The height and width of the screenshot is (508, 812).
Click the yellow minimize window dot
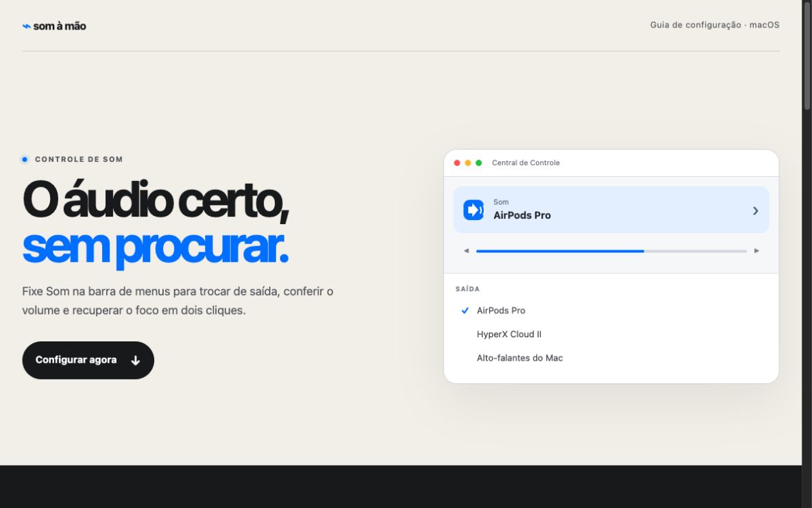[x=467, y=162]
